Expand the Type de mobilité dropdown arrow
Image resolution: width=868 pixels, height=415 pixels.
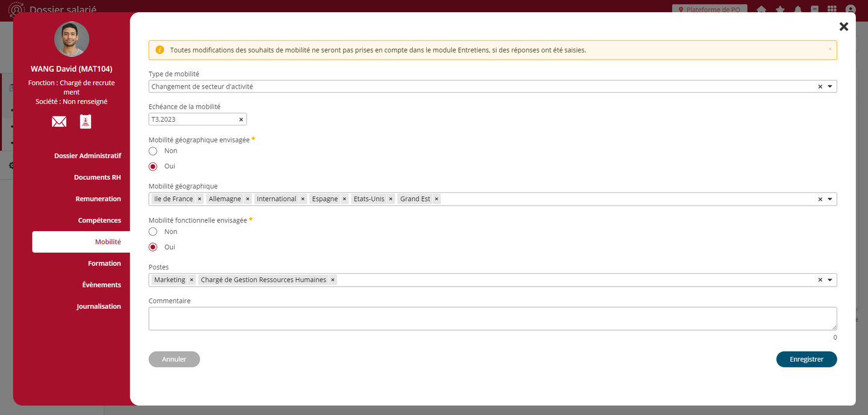click(830, 87)
